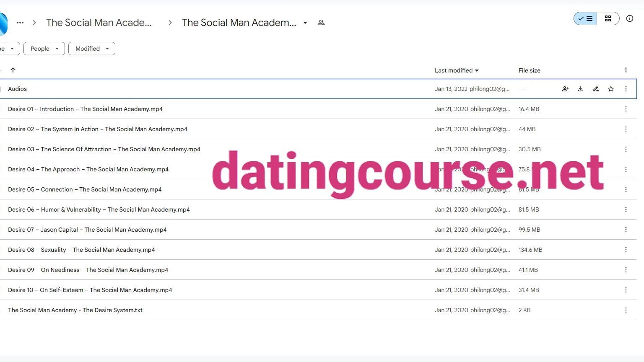
Task: Select Desire 04 – The Approach file
Action: point(318,169)
